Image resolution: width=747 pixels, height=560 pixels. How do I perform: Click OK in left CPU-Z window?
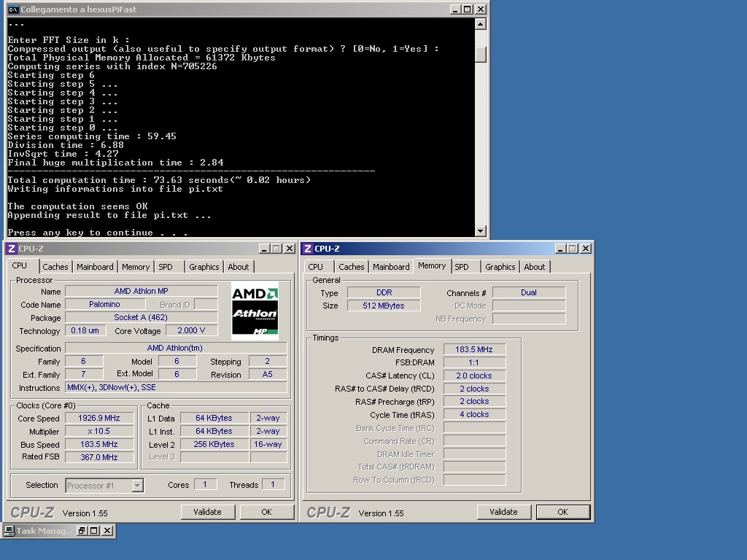coord(266,512)
